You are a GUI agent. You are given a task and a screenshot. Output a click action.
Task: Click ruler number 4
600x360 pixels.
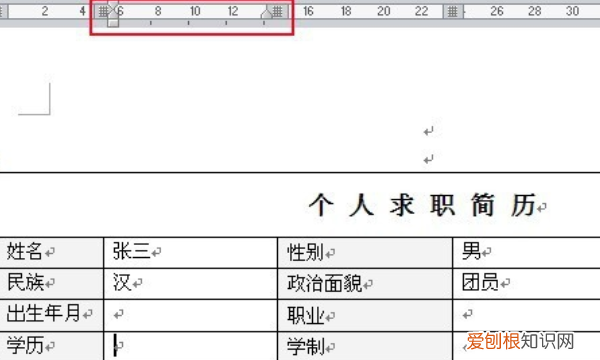coord(82,11)
